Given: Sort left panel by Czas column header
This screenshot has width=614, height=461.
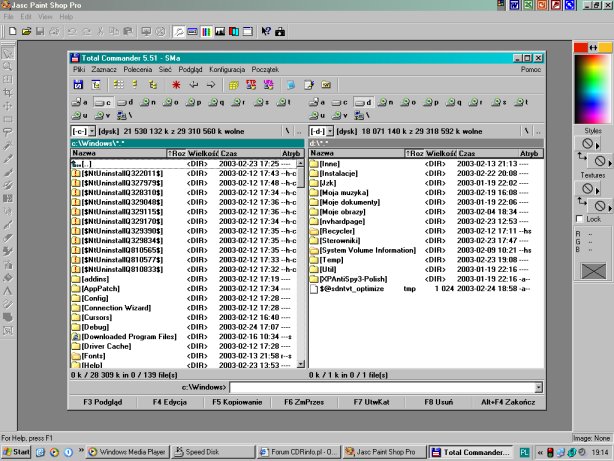Looking at the screenshot, I should click(x=249, y=153).
